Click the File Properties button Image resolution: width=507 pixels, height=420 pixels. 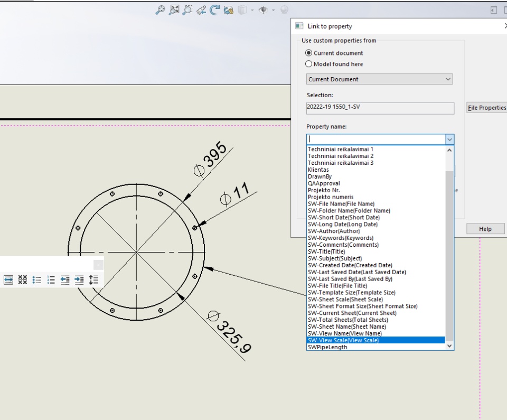coord(486,108)
